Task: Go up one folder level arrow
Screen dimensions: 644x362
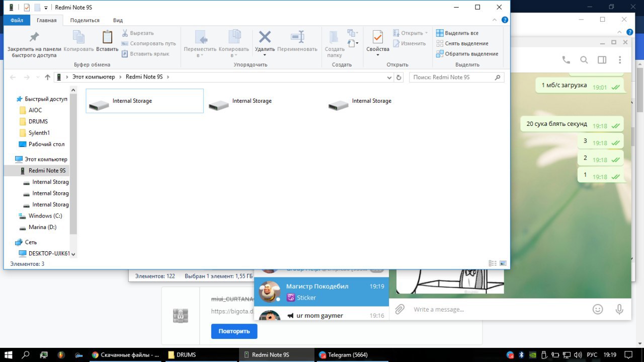Action: (48, 78)
